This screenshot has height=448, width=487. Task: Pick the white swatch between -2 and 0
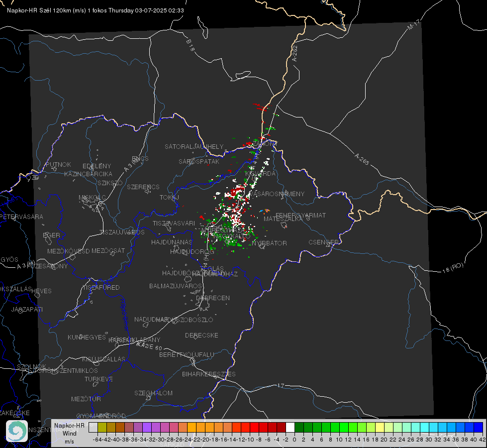click(291, 427)
